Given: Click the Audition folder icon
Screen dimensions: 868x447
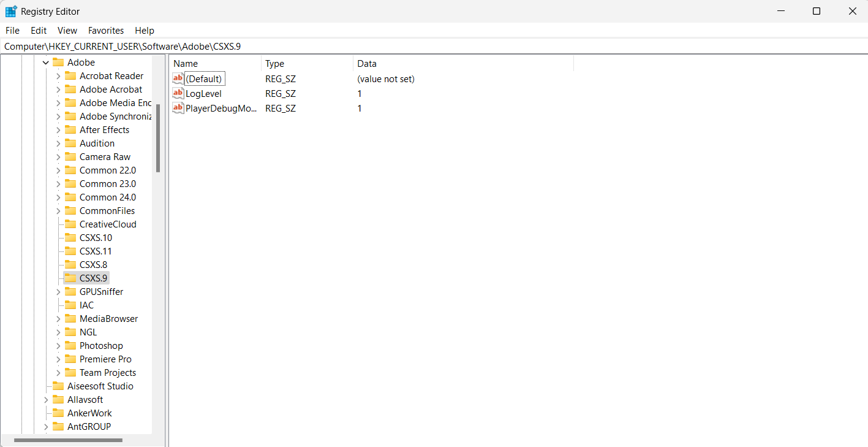Looking at the screenshot, I should coord(70,143).
